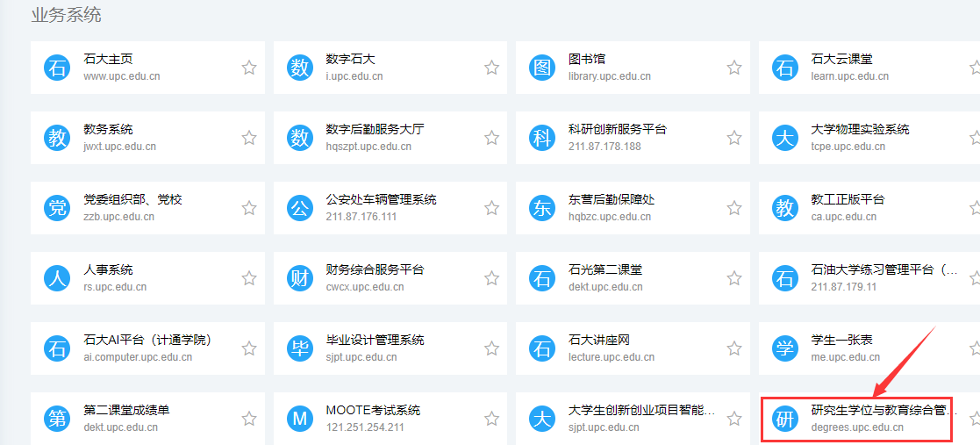The image size is (980, 445).
Task: Select the 人事系统 round icon
Action: point(57,278)
